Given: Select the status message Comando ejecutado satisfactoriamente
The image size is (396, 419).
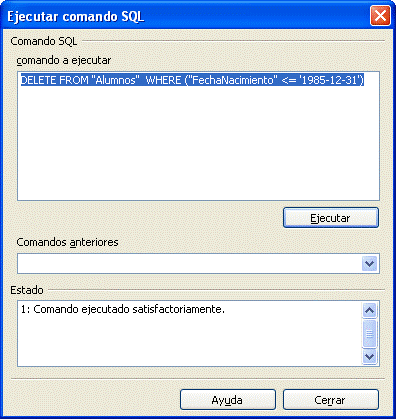Looking at the screenshot, I should click(129, 309).
